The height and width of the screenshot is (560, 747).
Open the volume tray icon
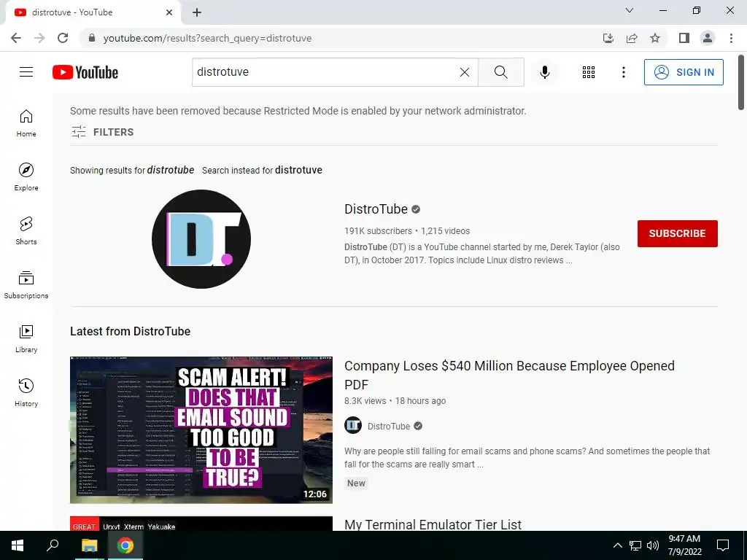click(x=653, y=545)
